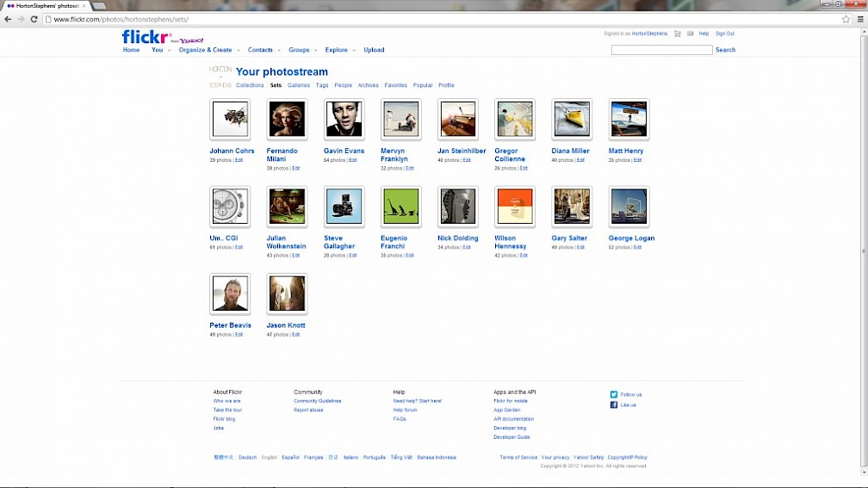This screenshot has height=488, width=868.
Task: Switch to the People tab
Action: 344,85
